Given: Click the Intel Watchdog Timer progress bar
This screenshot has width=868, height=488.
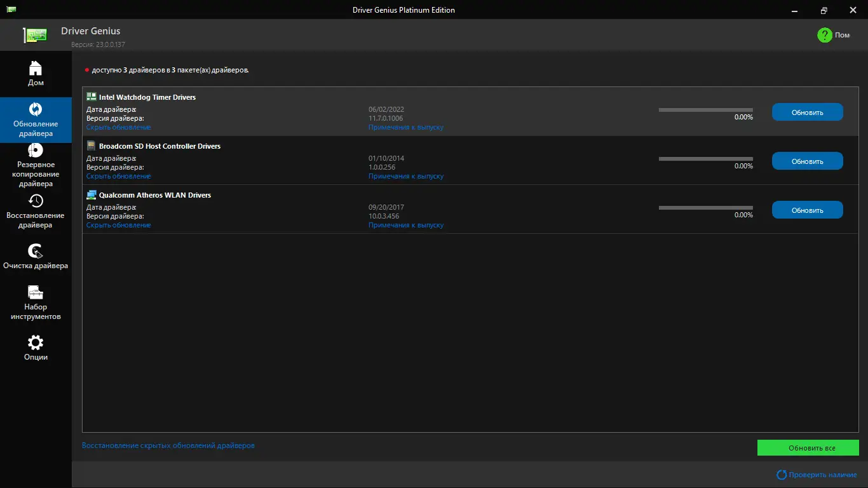Looking at the screenshot, I should [705, 110].
